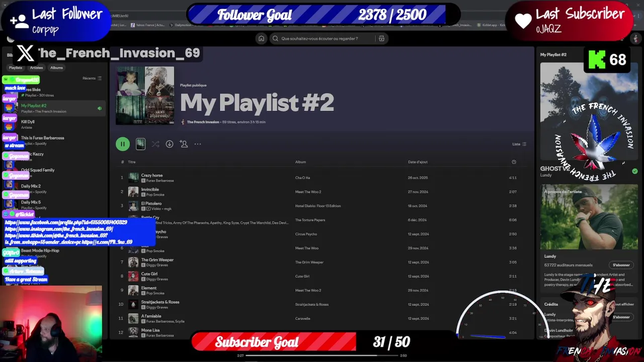This screenshot has height=362, width=644.
Task: Open the artist photo in À propos de l'artiste
Action: pos(589,217)
